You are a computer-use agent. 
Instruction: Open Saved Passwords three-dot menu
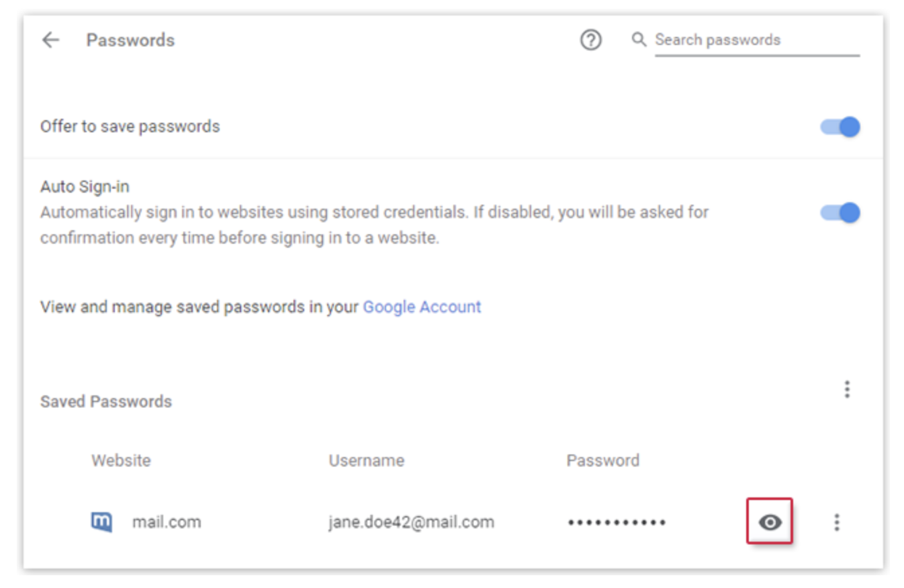(x=847, y=389)
